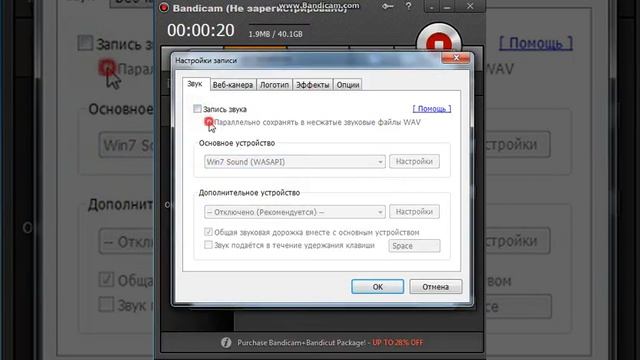Enable the Запись звука checkbox in dialog

[198, 109]
